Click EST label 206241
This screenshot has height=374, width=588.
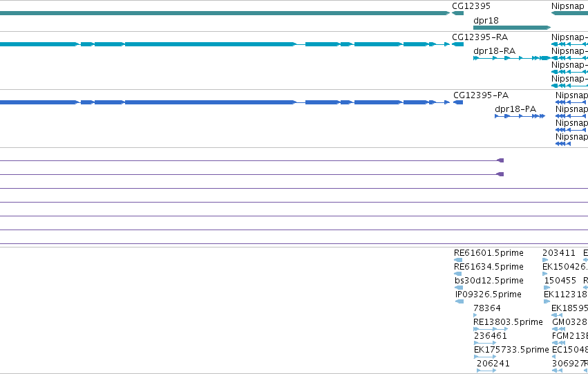pyautogui.click(x=493, y=364)
